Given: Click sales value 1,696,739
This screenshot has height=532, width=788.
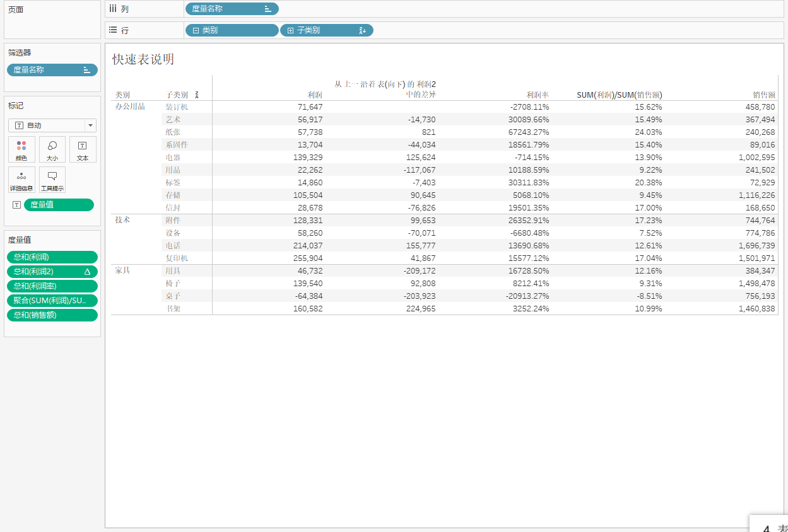Looking at the screenshot, I should click(757, 246).
